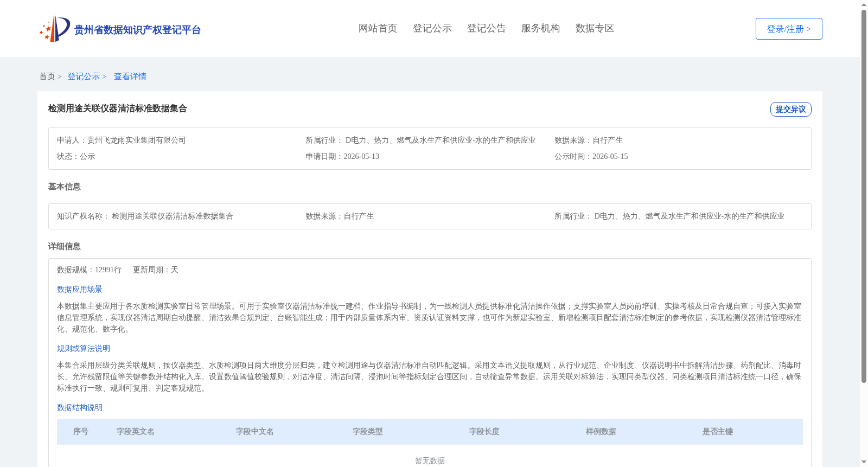
Task: Click 数据规模:12991行 text
Action: click(90, 270)
